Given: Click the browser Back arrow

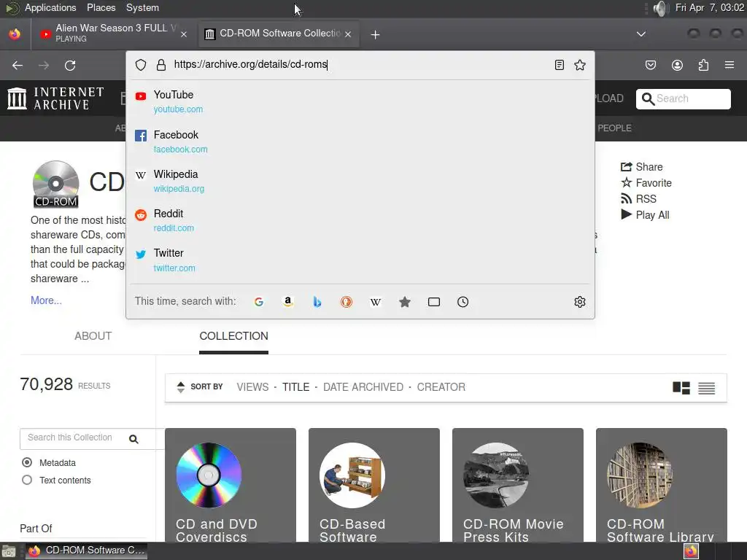Looking at the screenshot, I should point(18,65).
